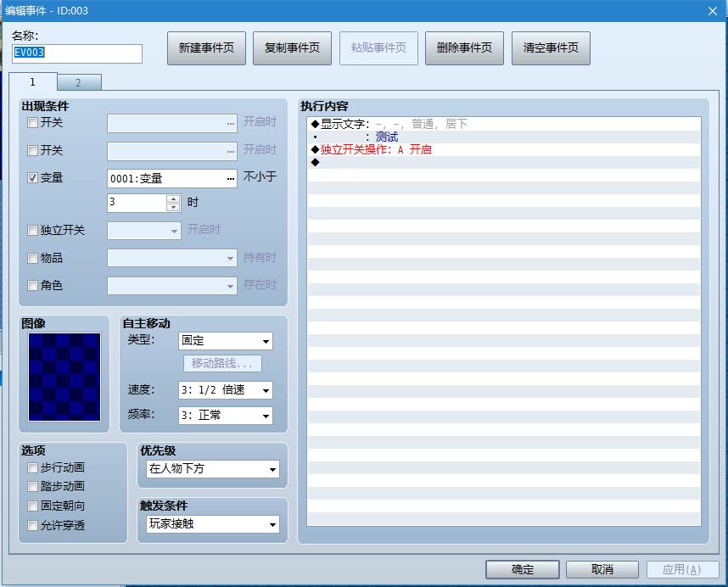Open the 速度 speed dropdown

pyautogui.click(x=225, y=390)
